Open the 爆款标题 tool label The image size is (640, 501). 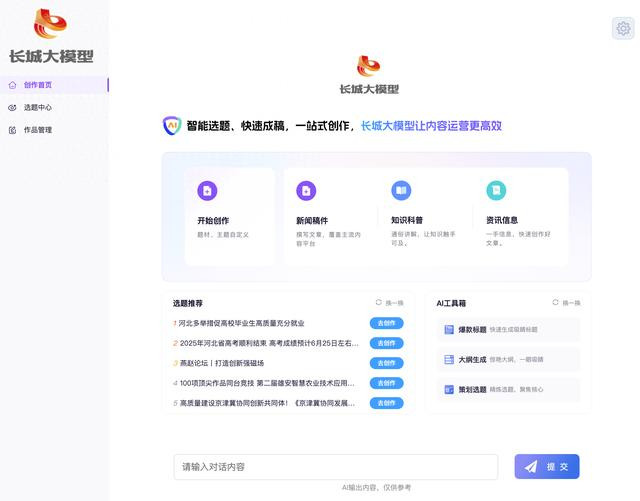(x=472, y=330)
